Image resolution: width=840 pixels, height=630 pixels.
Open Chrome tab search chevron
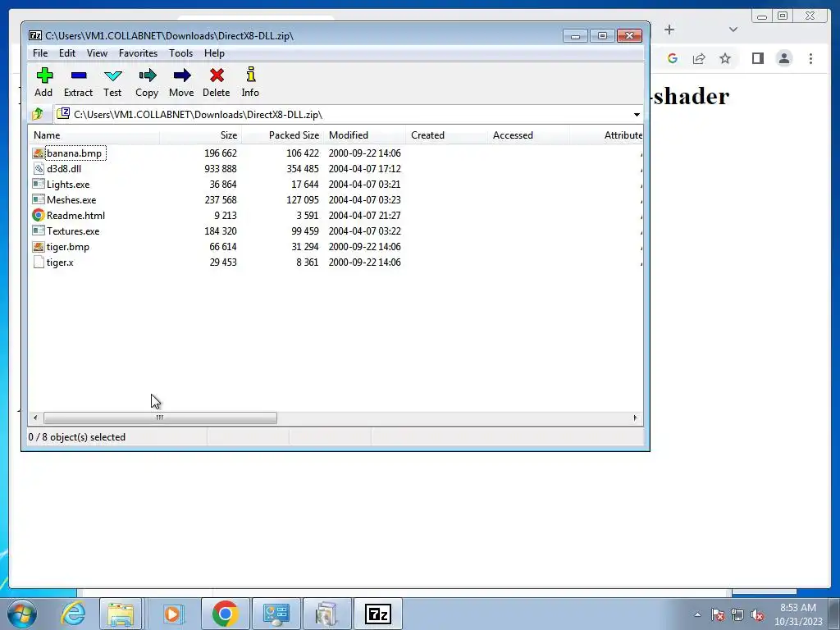[733, 30]
